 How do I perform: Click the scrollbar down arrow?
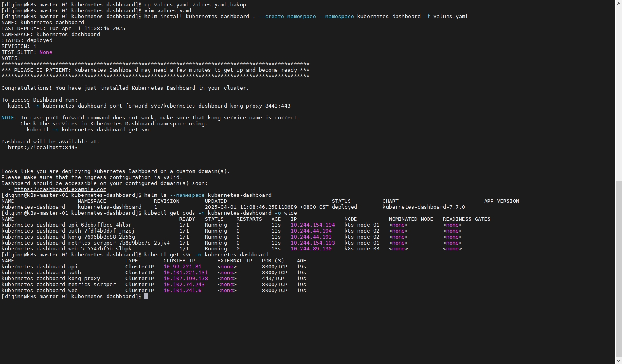coord(618,361)
